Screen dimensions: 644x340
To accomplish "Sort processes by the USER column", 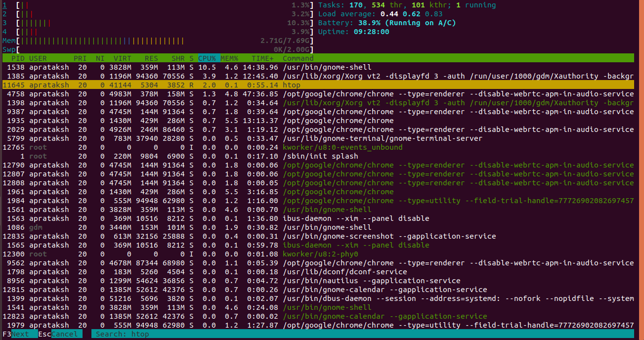I will click(38, 58).
